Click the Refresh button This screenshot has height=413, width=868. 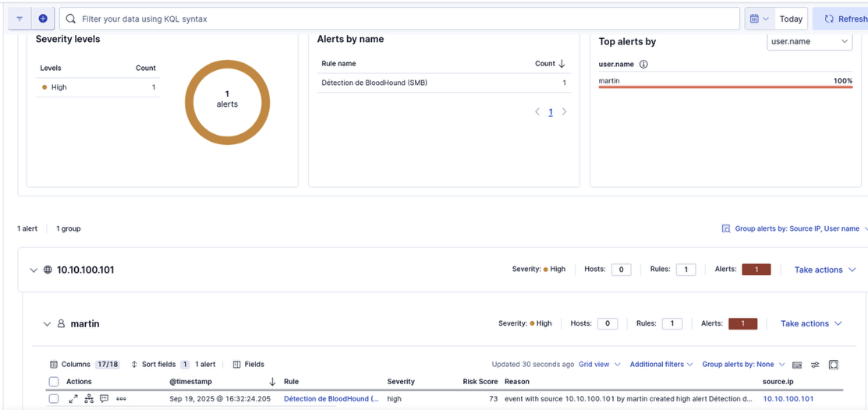point(842,19)
